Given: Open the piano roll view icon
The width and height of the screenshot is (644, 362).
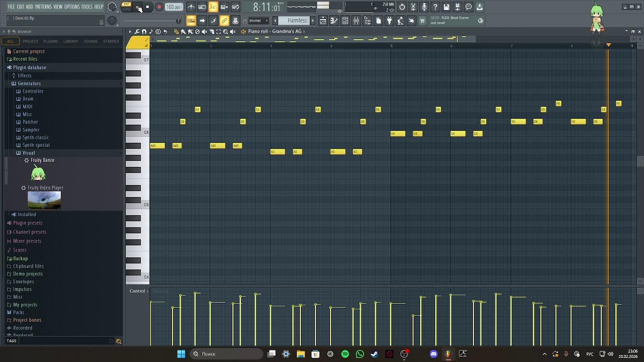Looking at the screenshot, I should click(334, 21).
